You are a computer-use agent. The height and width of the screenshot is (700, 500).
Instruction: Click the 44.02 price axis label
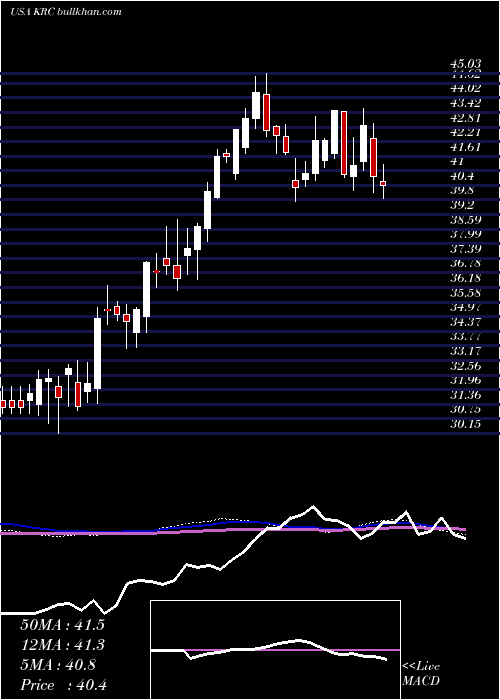[x=465, y=88]
